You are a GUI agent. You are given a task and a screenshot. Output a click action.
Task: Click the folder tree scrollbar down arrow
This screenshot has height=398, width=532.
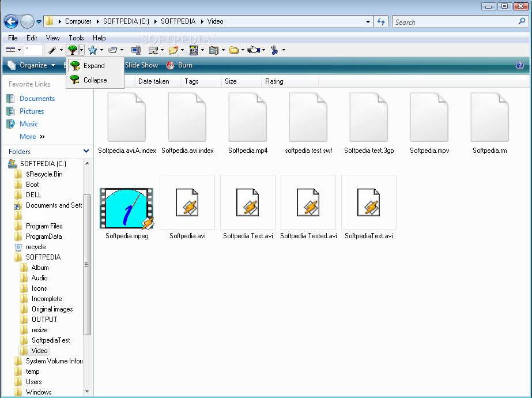[x=87, y=392]
